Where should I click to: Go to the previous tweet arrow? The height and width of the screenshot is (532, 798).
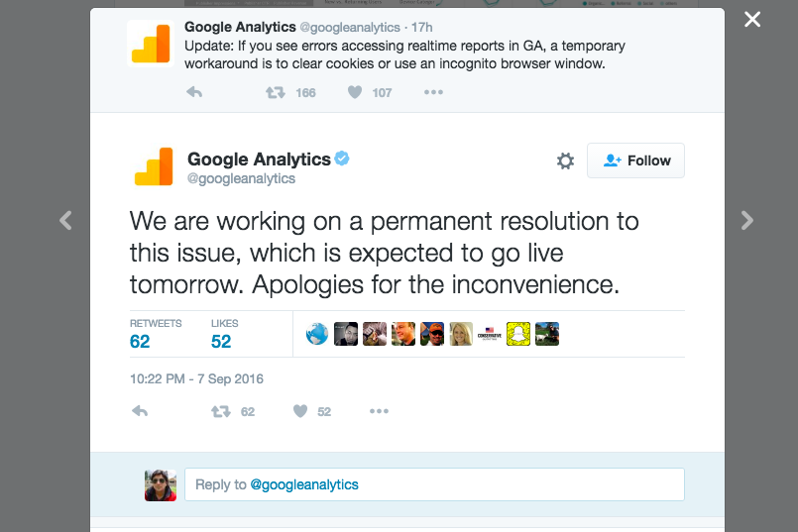(x=65, y=221)
